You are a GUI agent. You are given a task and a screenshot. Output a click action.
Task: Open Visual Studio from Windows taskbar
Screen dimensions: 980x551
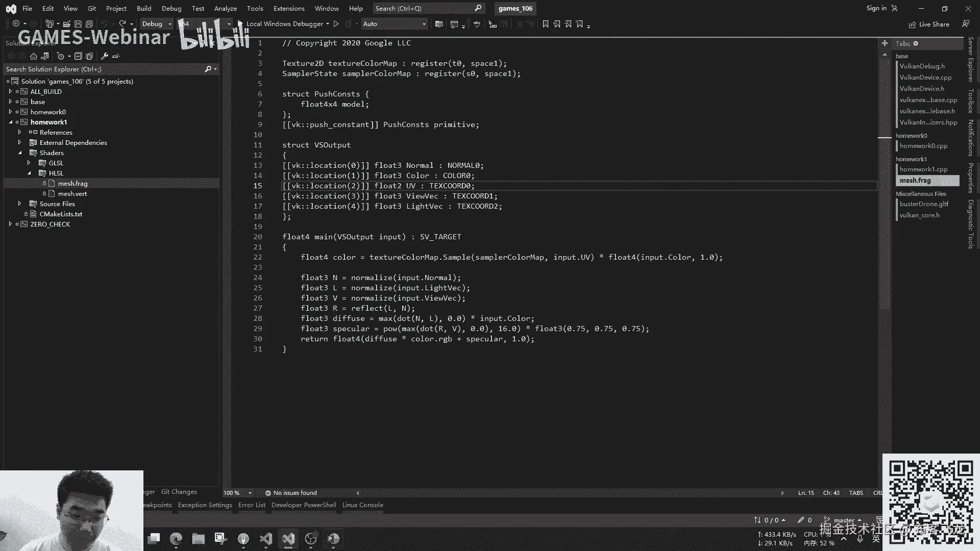(288, 539)
